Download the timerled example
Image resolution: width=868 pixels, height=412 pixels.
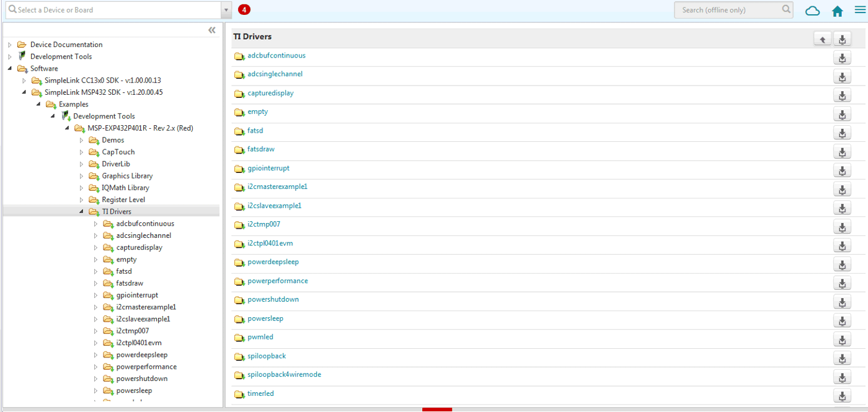(841, 395)
